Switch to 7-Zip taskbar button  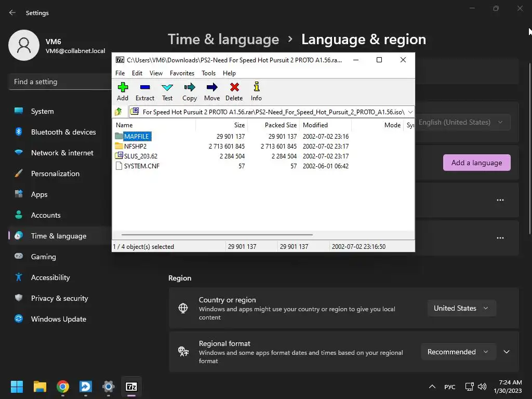[131, 387]
